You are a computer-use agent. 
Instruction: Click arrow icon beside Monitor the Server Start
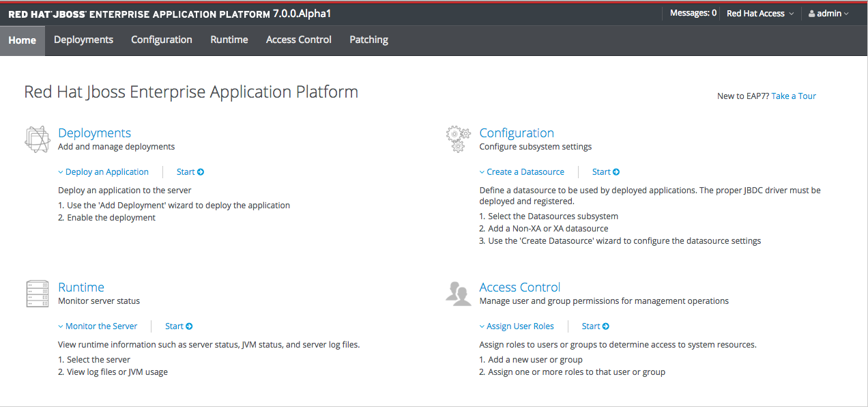[189, 326]
